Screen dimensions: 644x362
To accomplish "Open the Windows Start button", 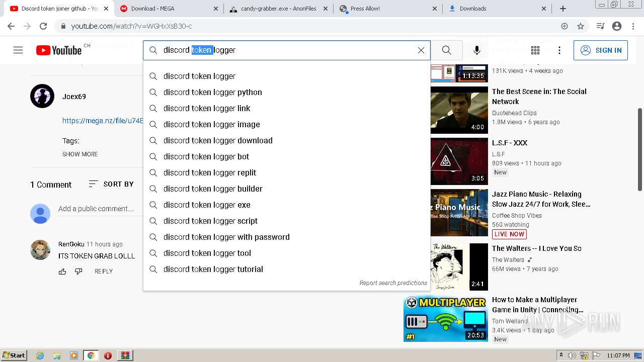I will pyautogui.click(x=14, y=355).
